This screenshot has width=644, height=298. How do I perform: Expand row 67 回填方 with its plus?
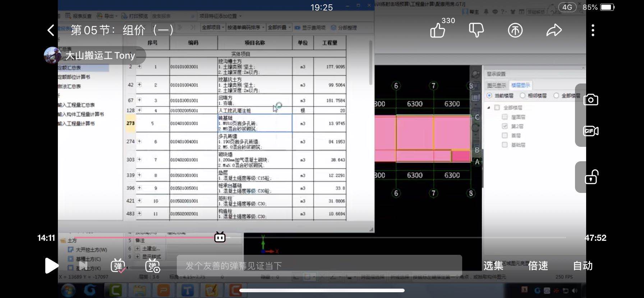pos(139,100)
